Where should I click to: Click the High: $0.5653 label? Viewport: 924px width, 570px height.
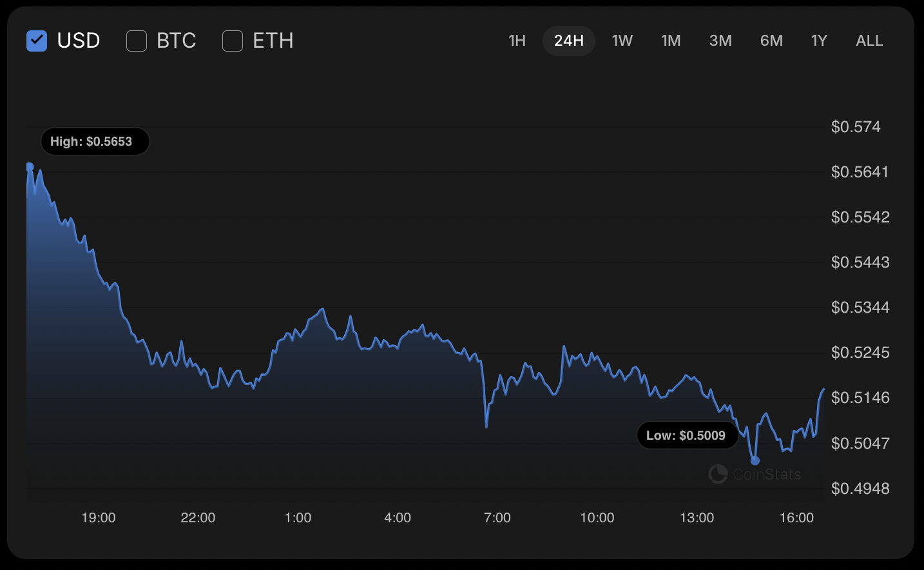[91, 141]
